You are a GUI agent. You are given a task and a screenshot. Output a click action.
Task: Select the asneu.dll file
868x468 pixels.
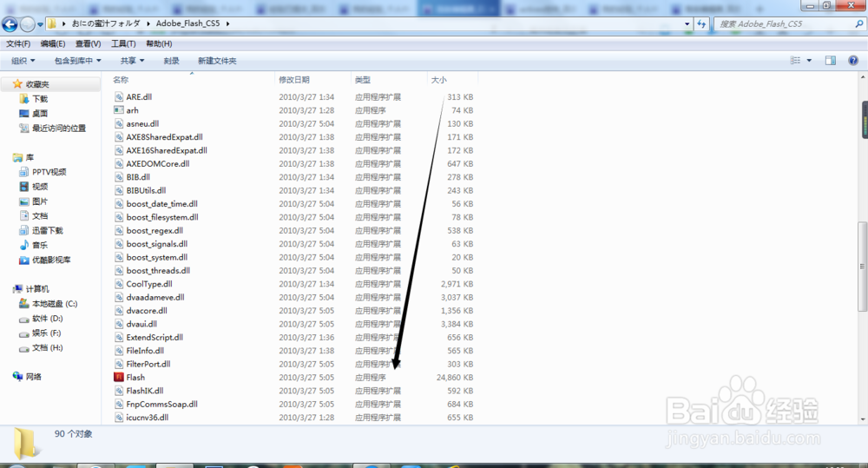[x=142, y=123]
